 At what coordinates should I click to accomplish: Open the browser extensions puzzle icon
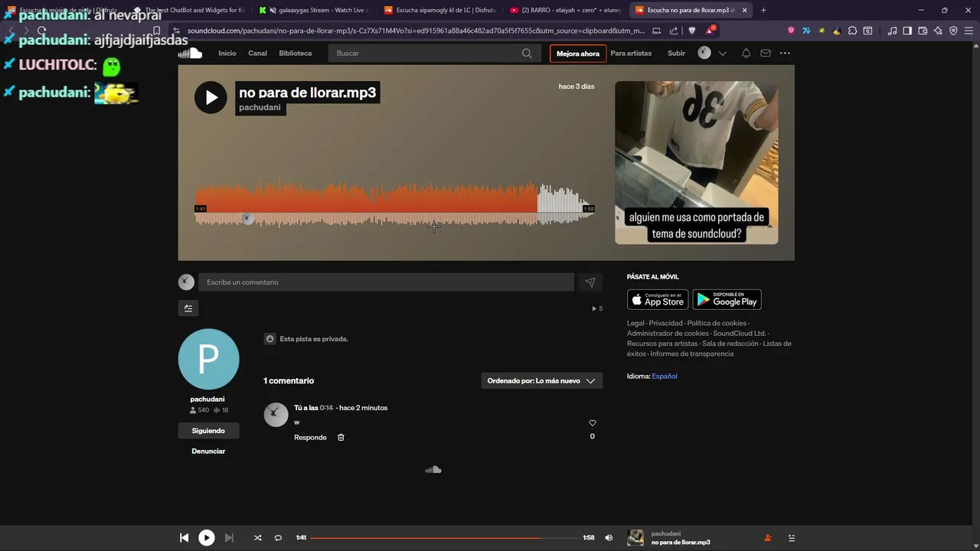pyautogui.click(x=852, y=31)
